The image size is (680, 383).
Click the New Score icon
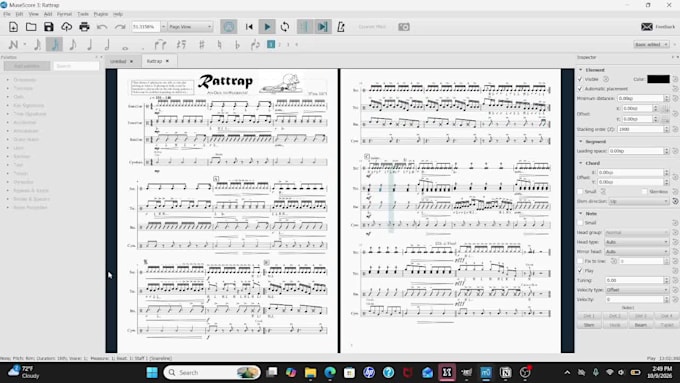tap(13, 27)
